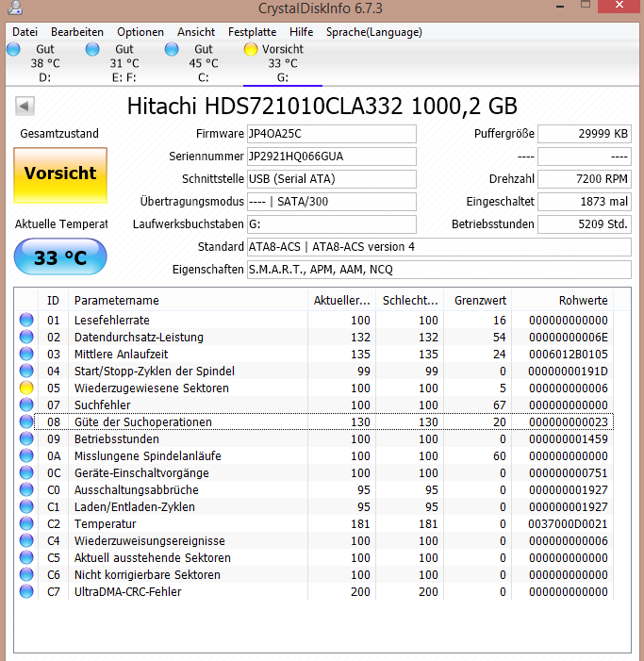Click the yellow Vorsicht health status button
644x661 pixels.
pyautogui.click(x=60, y=175)
